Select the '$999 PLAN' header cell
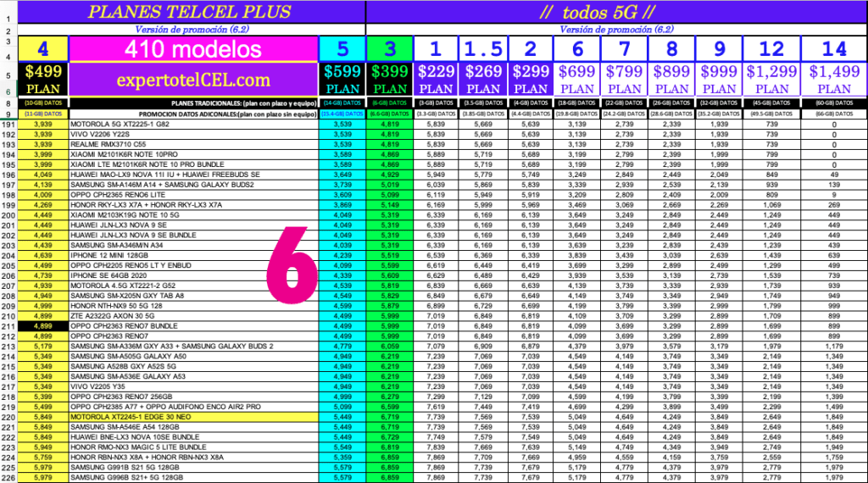Viewport: 868px width, 483px height. coord(719,80)
